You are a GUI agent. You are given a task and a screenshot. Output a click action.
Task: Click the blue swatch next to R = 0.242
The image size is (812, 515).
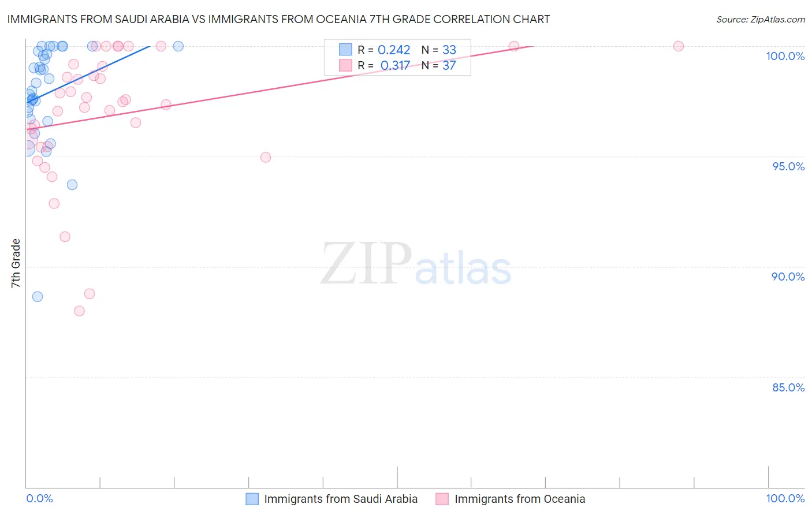pos(345,50)
